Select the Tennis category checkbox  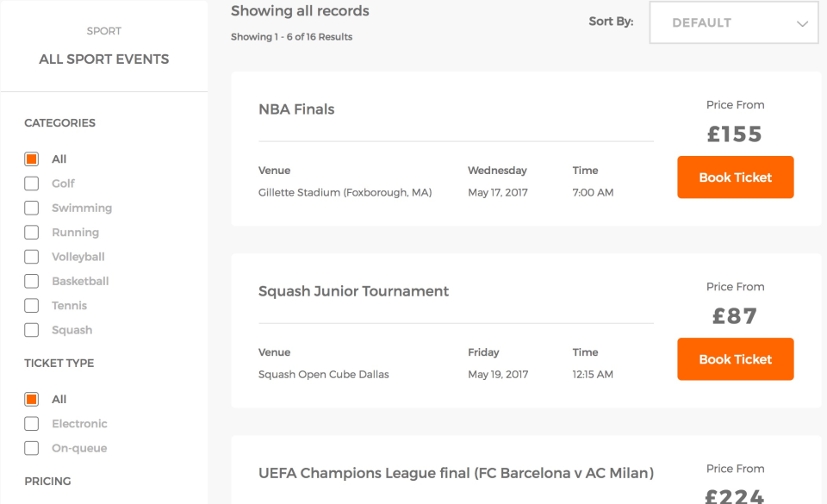tap(31, 305)
